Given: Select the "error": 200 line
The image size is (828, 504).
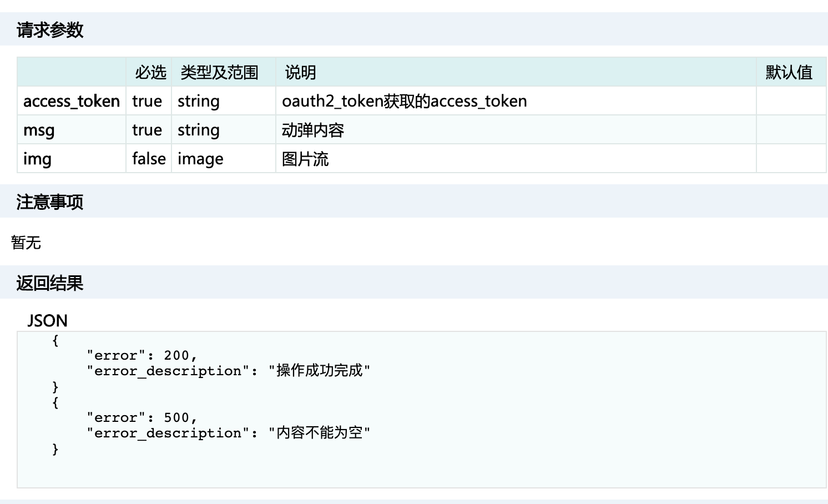Looking at the screenshot, I should click(142, 355).
